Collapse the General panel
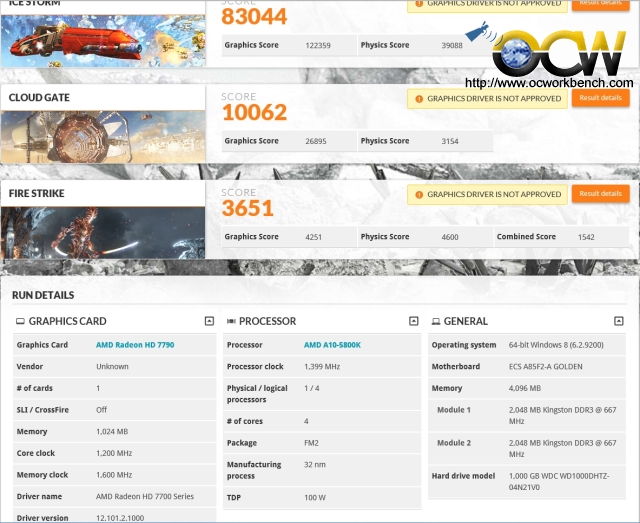640x523 pixels. pyautogui.click(x=619, y=321)
